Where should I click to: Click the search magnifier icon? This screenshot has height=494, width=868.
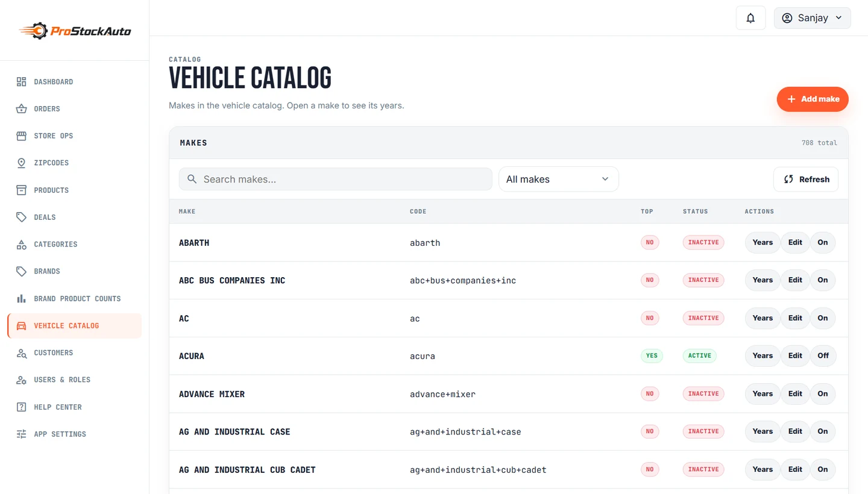click(x=192, y=179)
